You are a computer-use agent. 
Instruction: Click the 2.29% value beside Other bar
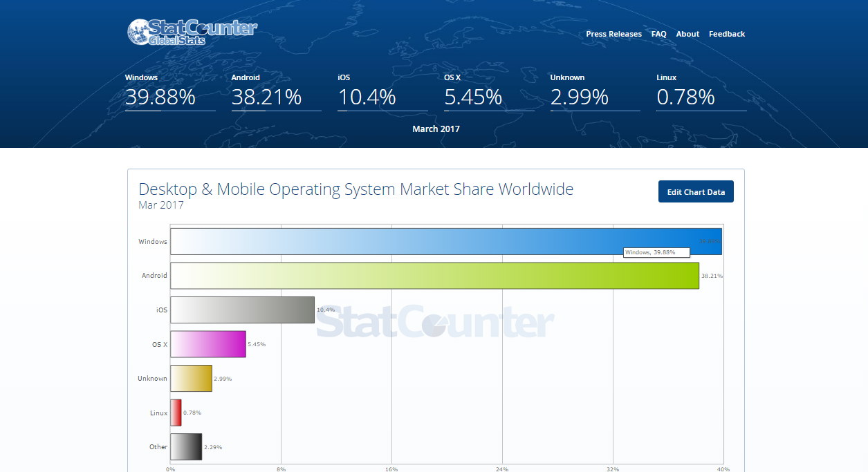pyautogui.click(x=213, y=447)
